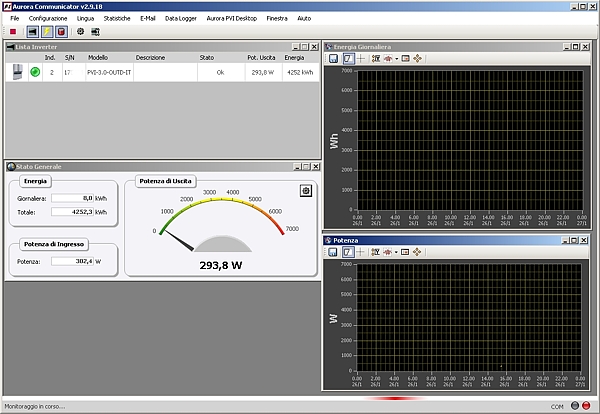This screenshot has height=414, width=600.
Task: Open the Statistiche menu
Action: coord(117,18)
